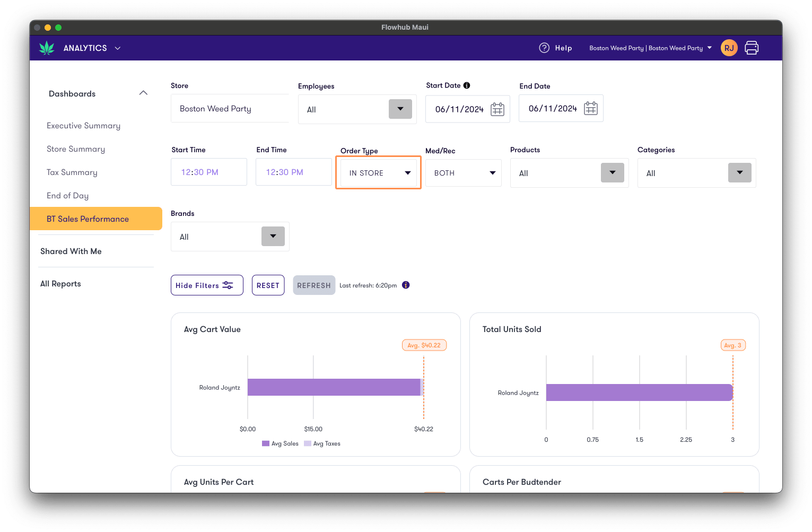Click the RJ avatar icon

click(729, 48)
